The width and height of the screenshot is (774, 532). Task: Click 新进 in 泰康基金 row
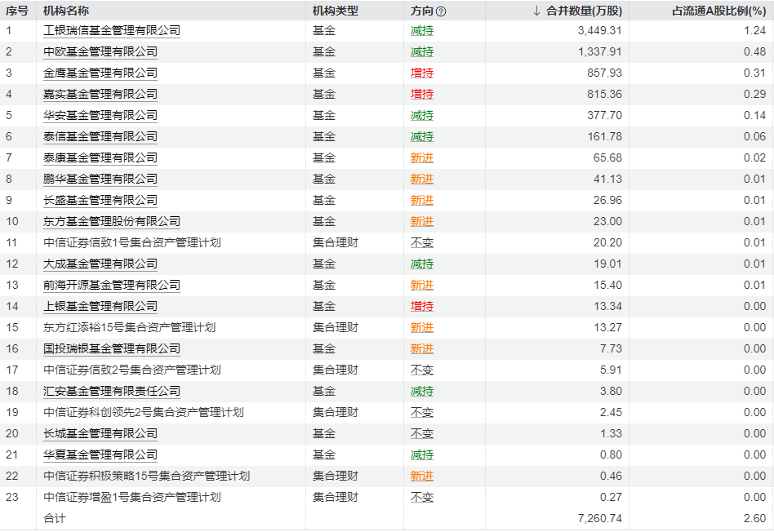[x=422, y=158]
